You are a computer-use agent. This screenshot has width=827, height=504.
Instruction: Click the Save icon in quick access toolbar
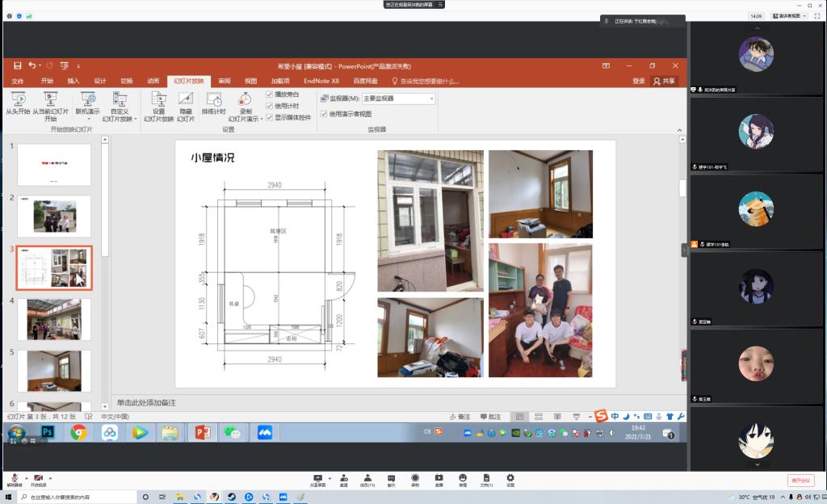(x=18, y=65)
